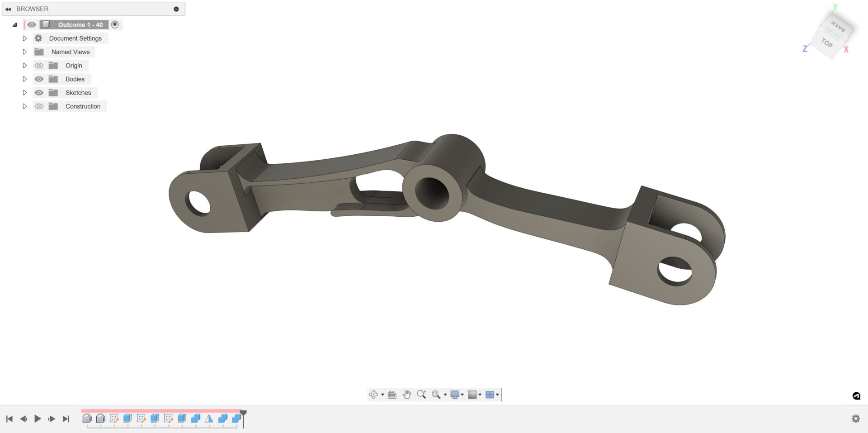Viewport: 868px width, 433px height.
Task: Click Named Views in the browser
Action: (x=71, y=52)
